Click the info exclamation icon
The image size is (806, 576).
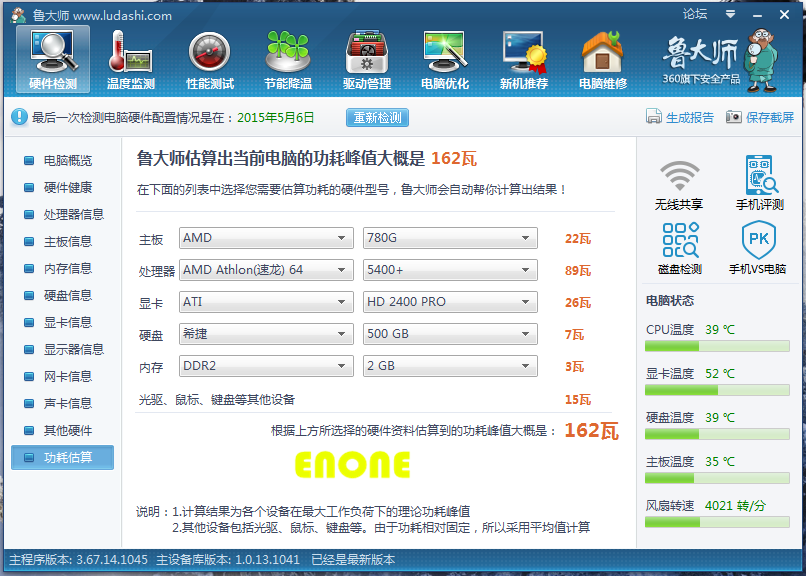[20, 117]
